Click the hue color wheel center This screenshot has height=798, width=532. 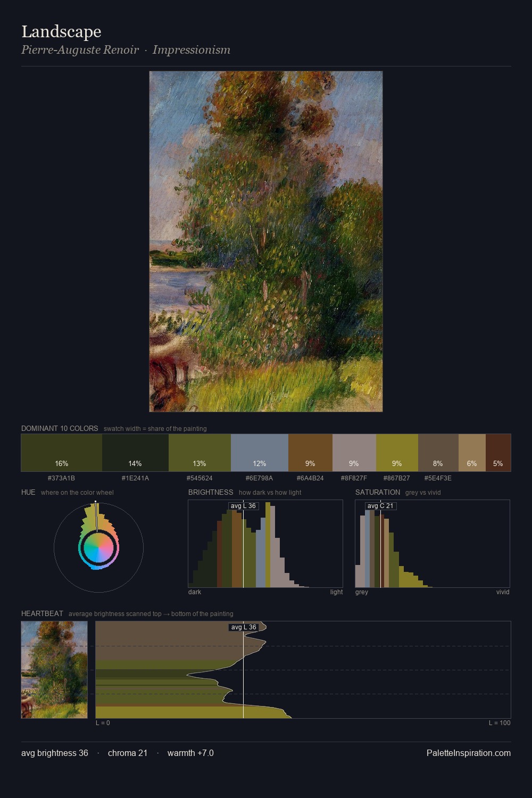pos(98,547)
